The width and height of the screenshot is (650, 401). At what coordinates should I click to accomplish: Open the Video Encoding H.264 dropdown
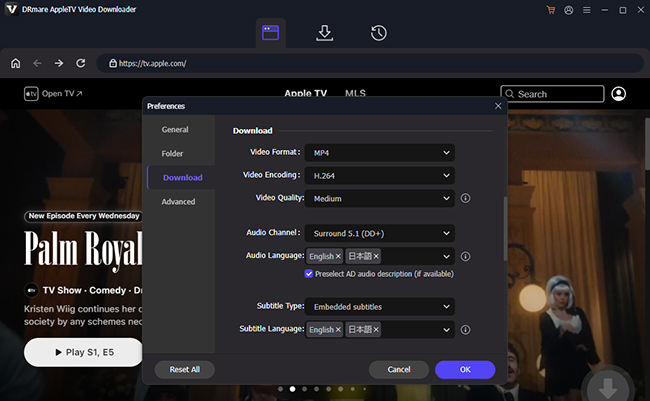[379, 176]
